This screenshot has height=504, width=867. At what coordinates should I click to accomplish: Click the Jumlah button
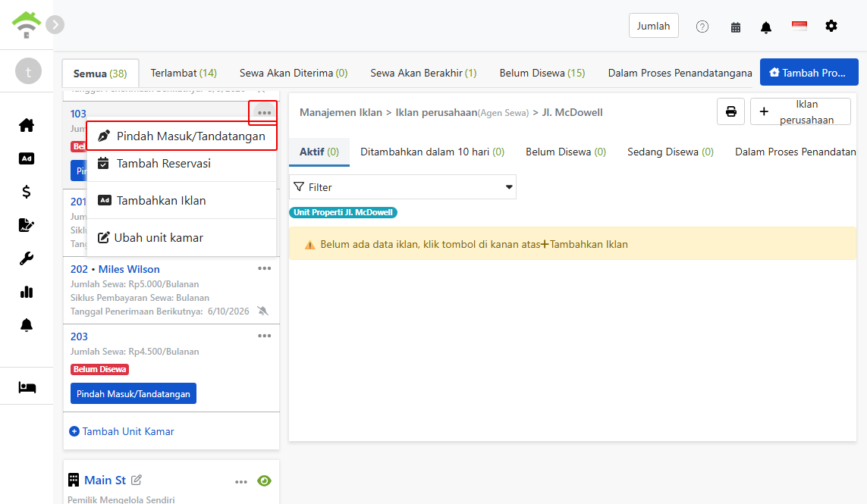pyautogui.click(x=654, y=26)
